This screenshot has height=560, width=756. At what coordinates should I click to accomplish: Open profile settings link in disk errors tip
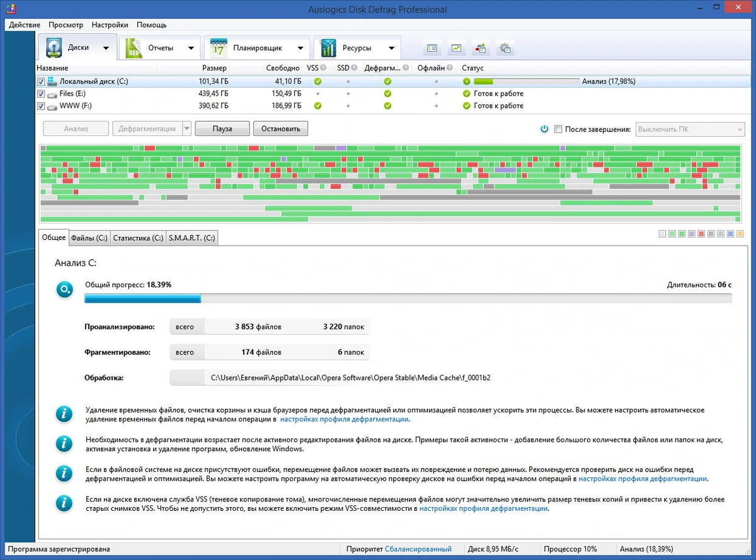pyautogui.click(x=643, y=479)
